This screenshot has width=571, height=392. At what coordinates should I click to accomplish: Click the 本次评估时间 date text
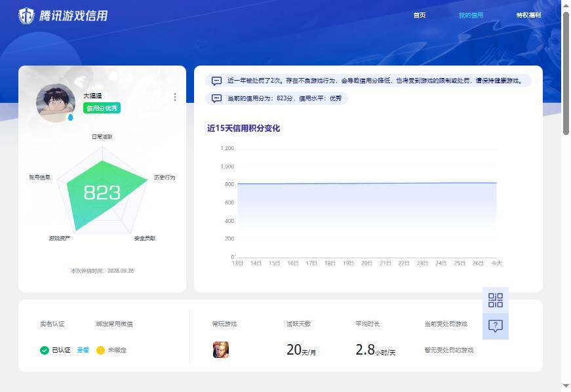pyautogui.click(x=102, y=271)
